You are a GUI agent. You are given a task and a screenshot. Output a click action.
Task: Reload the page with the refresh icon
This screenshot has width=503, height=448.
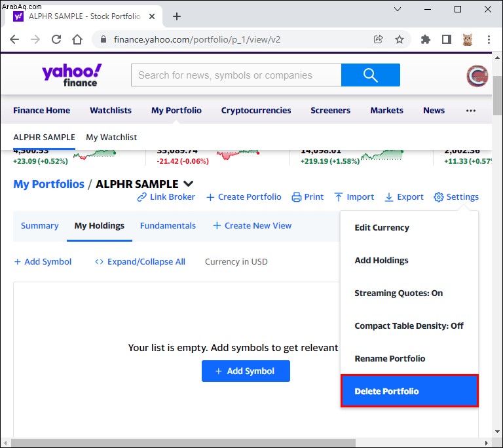(56, 39)
